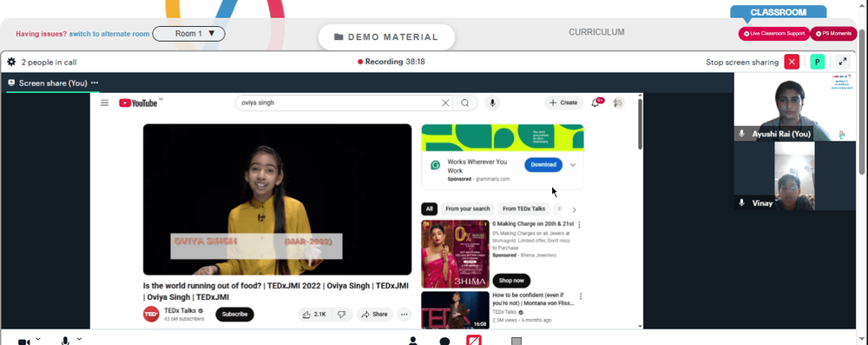Start YouTube voice search microphone
Screen dimensions: 868x345
[492, 103]
